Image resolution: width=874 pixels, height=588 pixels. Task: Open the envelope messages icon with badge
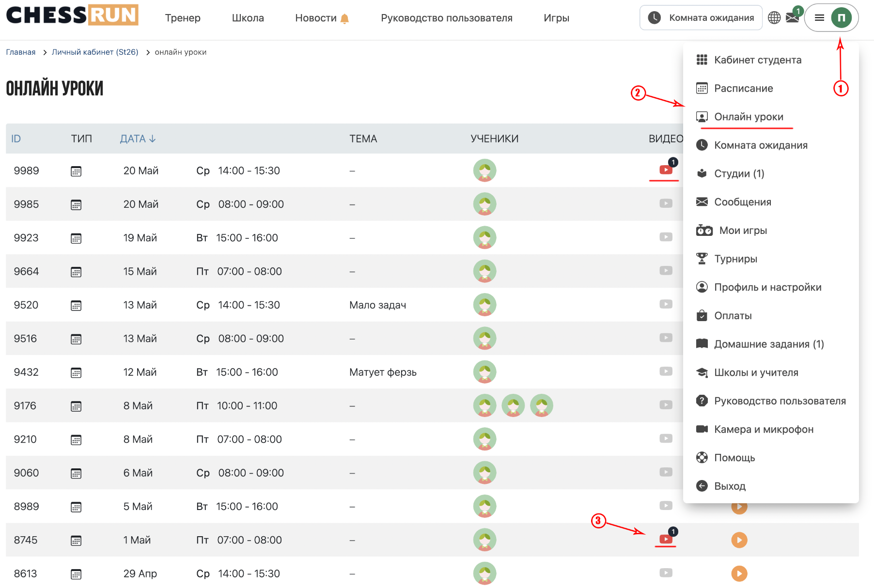(x=793, y=17)
